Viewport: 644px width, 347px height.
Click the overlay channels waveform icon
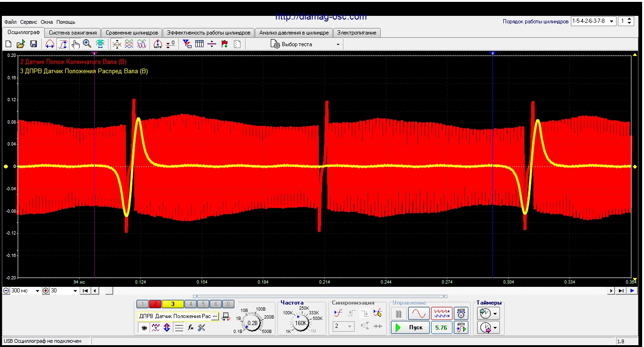(x=117, y=44)
